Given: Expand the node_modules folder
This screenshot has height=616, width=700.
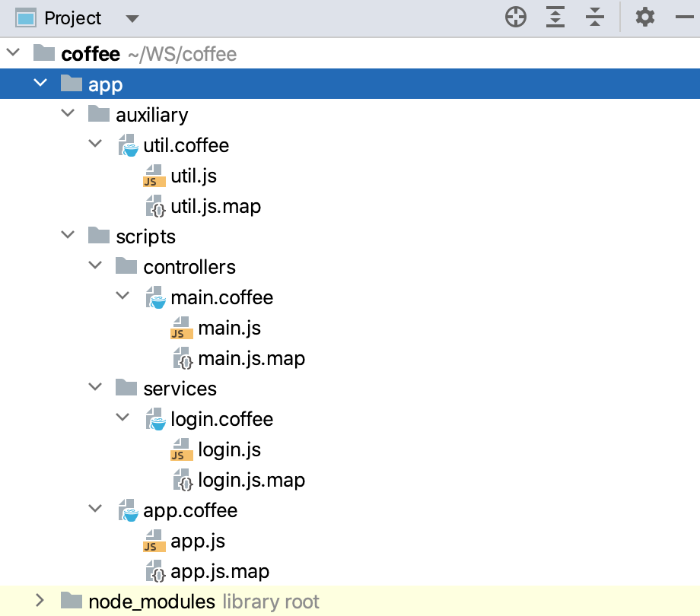Looking at the screenshot, I should coord(40,601).
